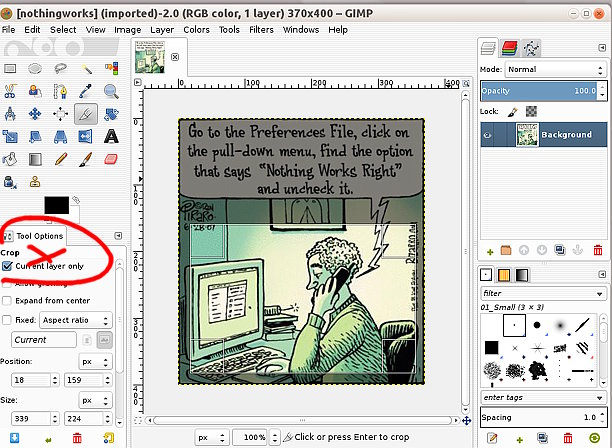Select the Foreground Select tool
The image size is (612, 448).
click(x=35, y=91)
